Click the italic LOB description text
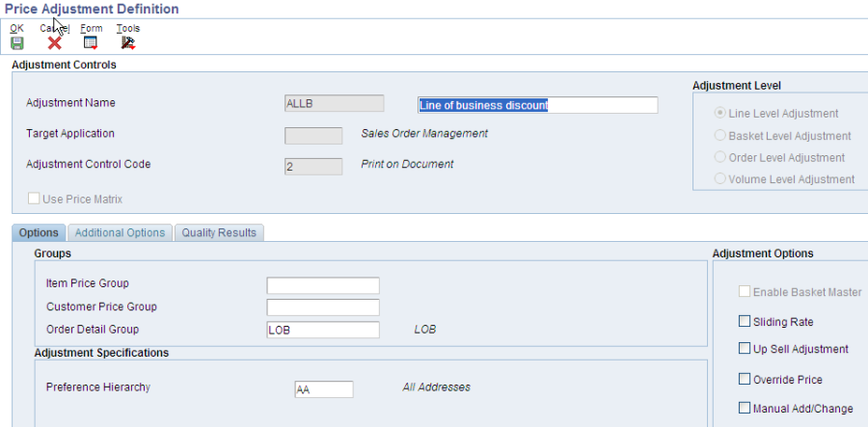Viewport: 868px width, 427px height. tap(425, 330)
